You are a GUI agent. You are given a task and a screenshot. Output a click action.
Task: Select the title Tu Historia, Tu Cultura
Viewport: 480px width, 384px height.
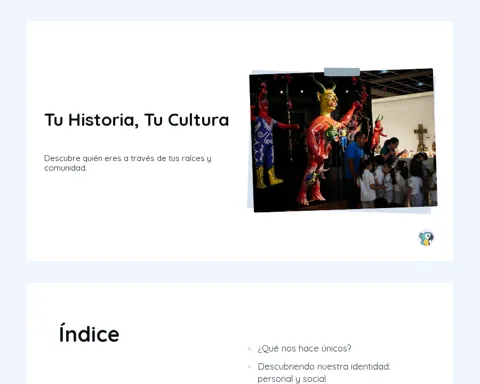pyautogui.click(x=137, y=120)
